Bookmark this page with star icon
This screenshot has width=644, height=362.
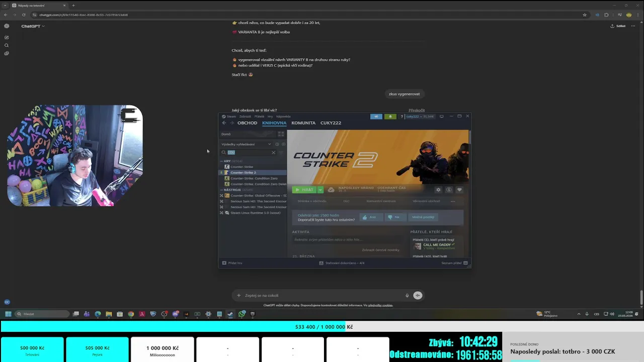[x=585, y=15]
